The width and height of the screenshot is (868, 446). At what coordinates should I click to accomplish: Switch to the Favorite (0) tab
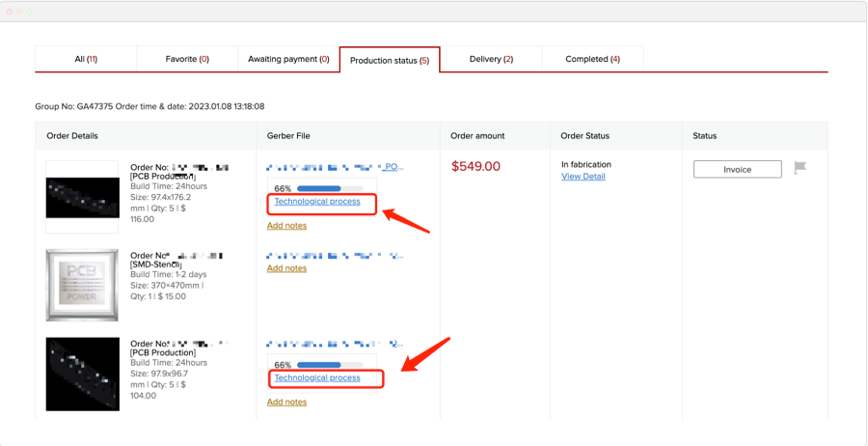pos(187,59)
